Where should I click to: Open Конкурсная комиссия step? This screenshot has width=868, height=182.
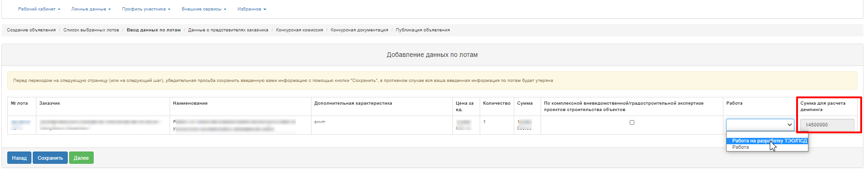pos(299,30)
